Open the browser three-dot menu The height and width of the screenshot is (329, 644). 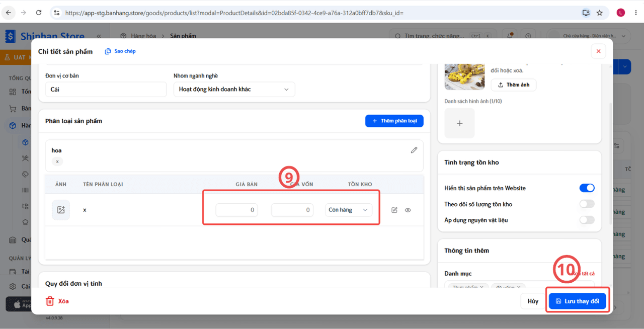click(x=635, y=13)
